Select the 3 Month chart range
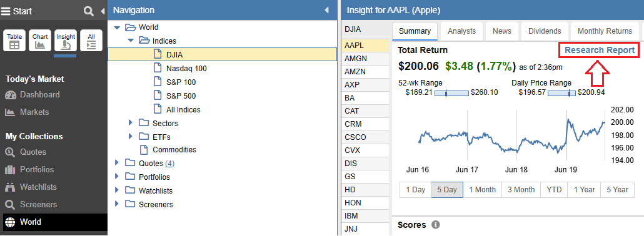The height and width of the screenshot is (236, 644). click(521, 190)
